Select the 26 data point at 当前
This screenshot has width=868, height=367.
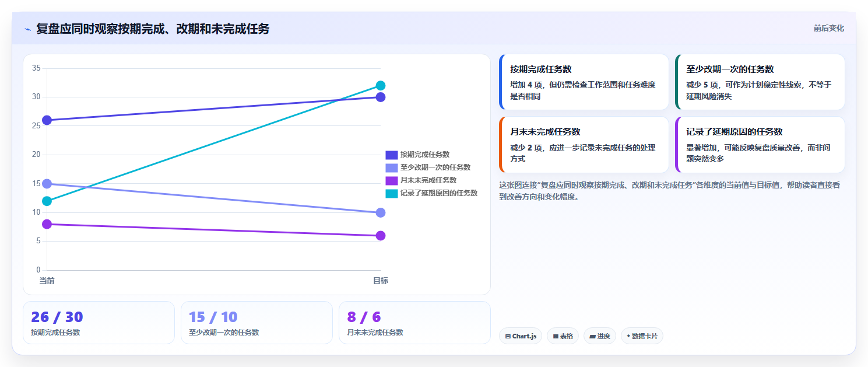pyautogui.click(x=47, y=120)
